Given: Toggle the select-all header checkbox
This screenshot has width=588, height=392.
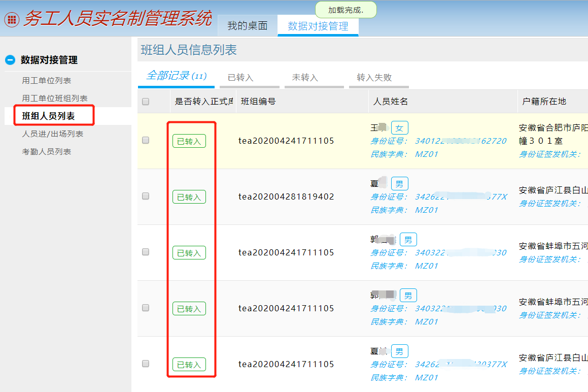Looking at the screenshot, I should [146, 102].
